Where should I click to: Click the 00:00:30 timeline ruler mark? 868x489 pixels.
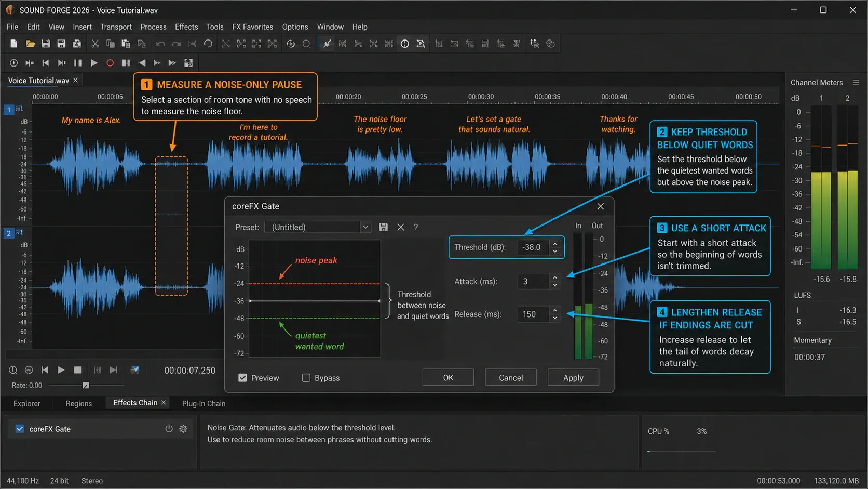coord(481,97)
